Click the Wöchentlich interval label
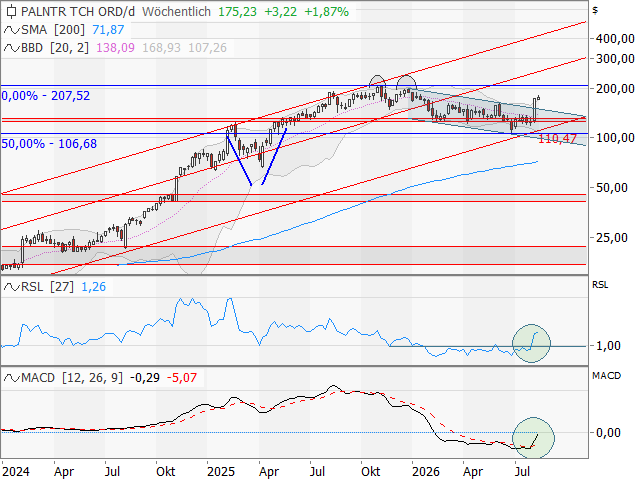This screenshot has height=480, width=640. [x=176, y=12]
